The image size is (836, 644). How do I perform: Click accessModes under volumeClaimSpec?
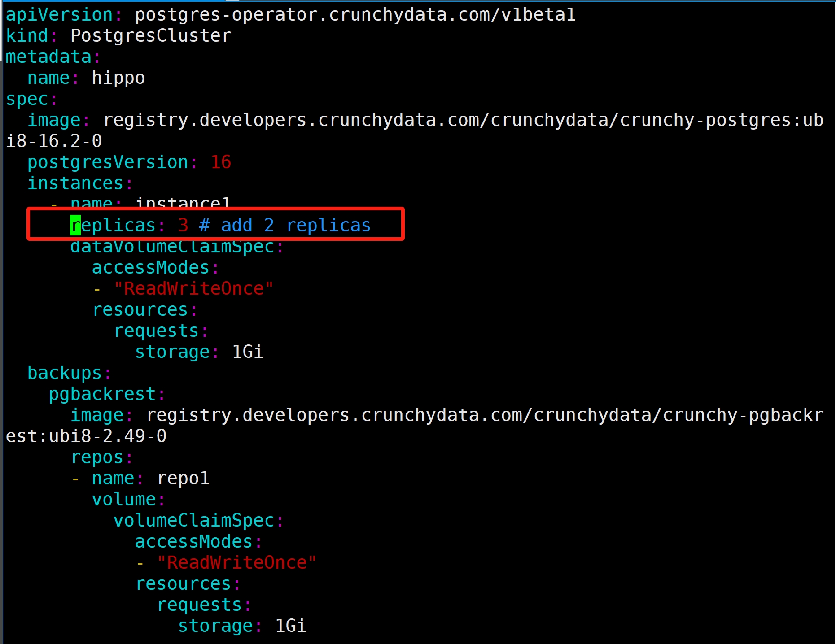pyautogui.click(x=194, y=542)
